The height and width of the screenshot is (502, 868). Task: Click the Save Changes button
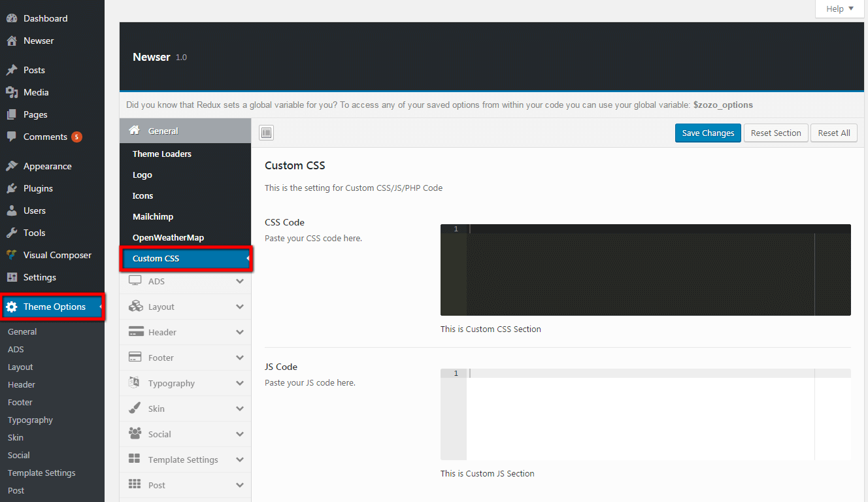coord(708,133)
